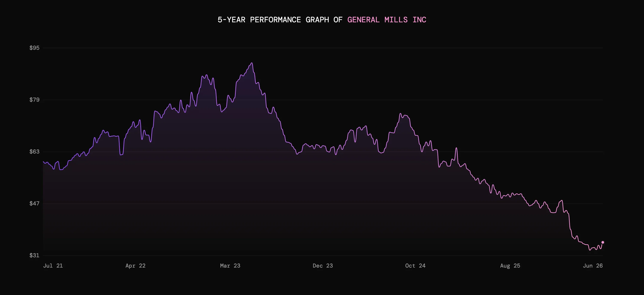Click the "Dec 23" x-axis date label
The height and width of the screenshot is (295, 644).
323,266
